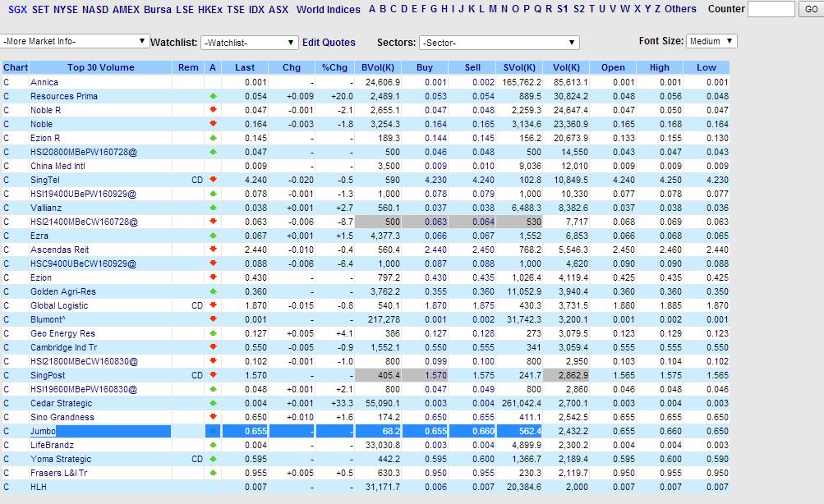Open the Watchlist dropdown
The image size is (824, 504).
point(248,41)
